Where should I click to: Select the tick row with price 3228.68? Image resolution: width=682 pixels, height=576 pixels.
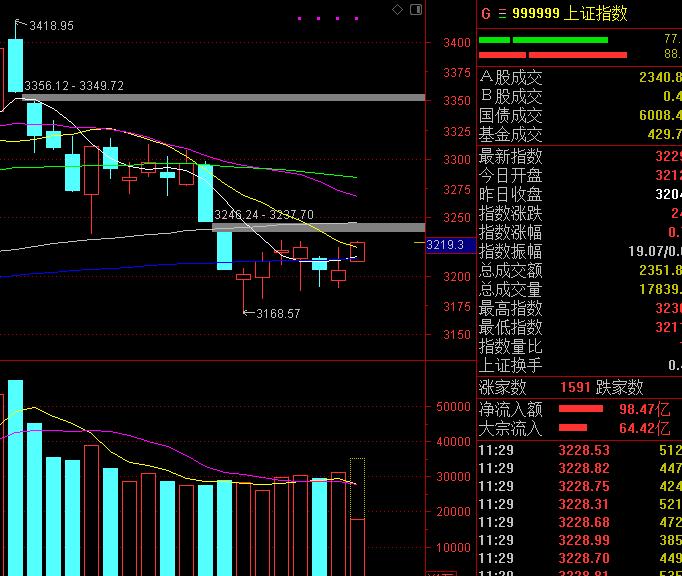point(580,522)
